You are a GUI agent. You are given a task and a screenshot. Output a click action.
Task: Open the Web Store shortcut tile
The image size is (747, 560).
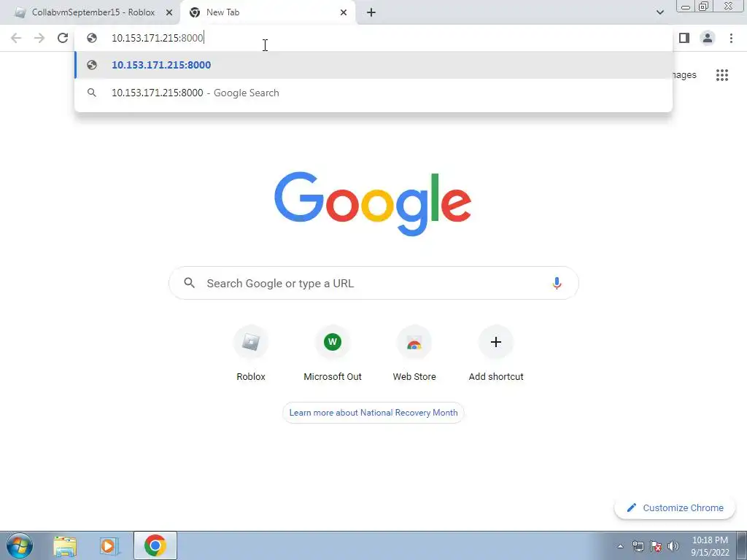pyautogui.click(x=414, y=354)
